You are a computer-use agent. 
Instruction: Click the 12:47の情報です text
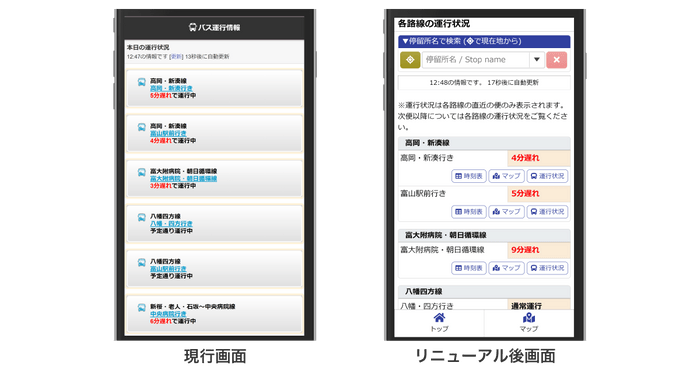point(147,57)
